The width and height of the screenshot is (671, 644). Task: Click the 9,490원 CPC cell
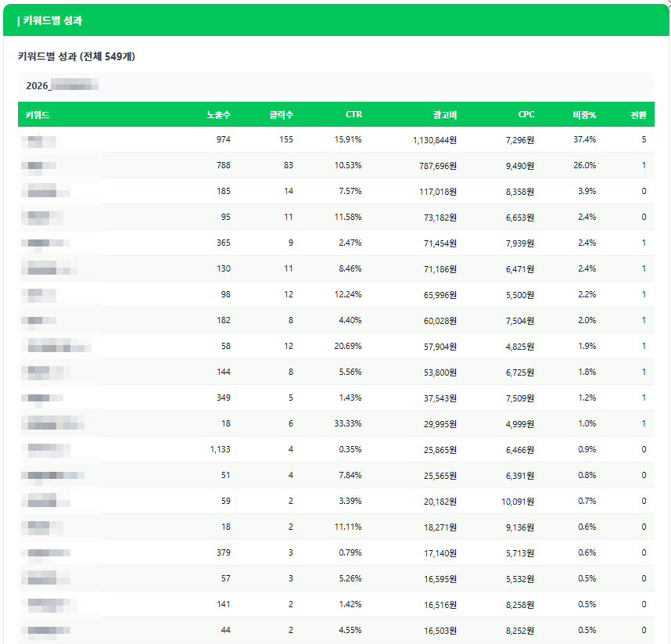coord(519,166)
